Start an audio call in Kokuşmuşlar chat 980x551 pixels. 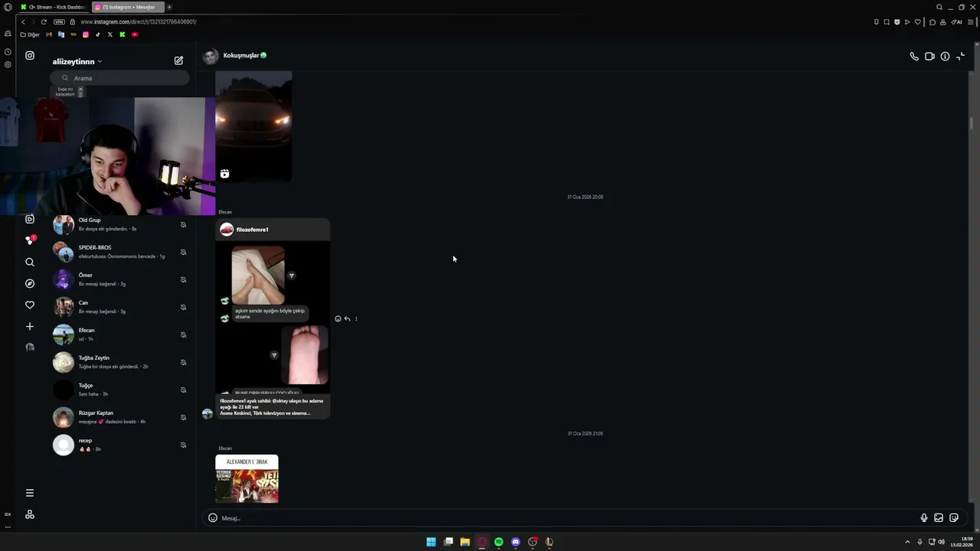click(x=914, y=57)
